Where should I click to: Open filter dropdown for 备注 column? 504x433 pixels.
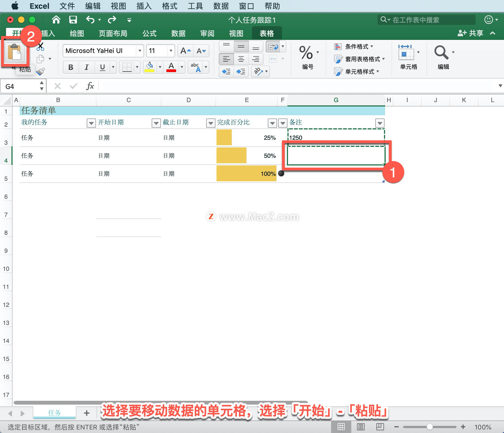coord(380,123)
